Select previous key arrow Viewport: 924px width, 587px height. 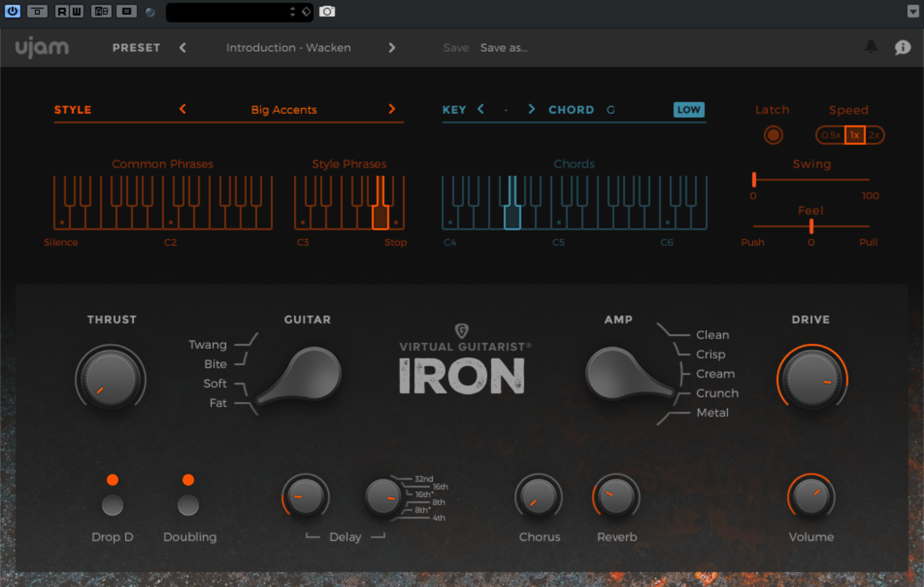(x=481, y=109)
